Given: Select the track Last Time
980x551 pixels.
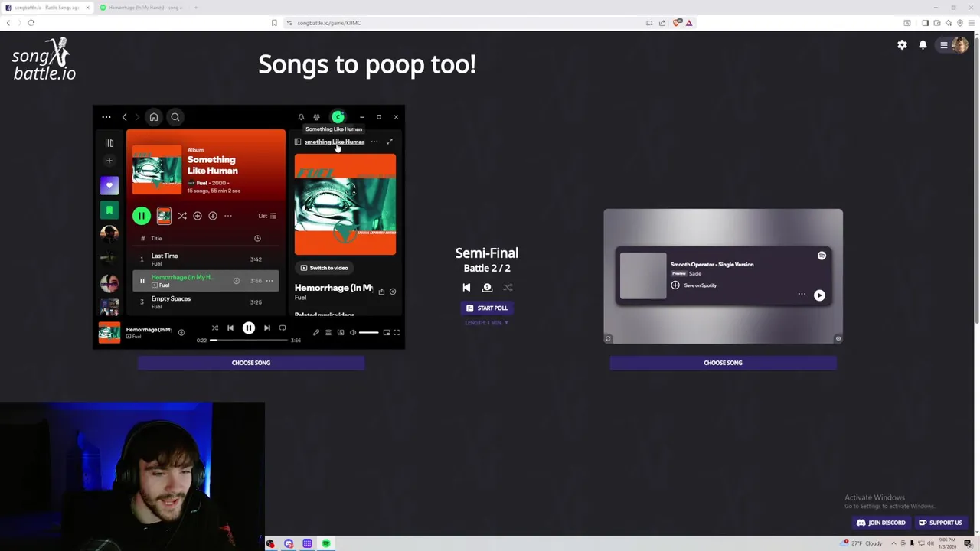Looking at the screenshot, I should [x=165, y=256].
